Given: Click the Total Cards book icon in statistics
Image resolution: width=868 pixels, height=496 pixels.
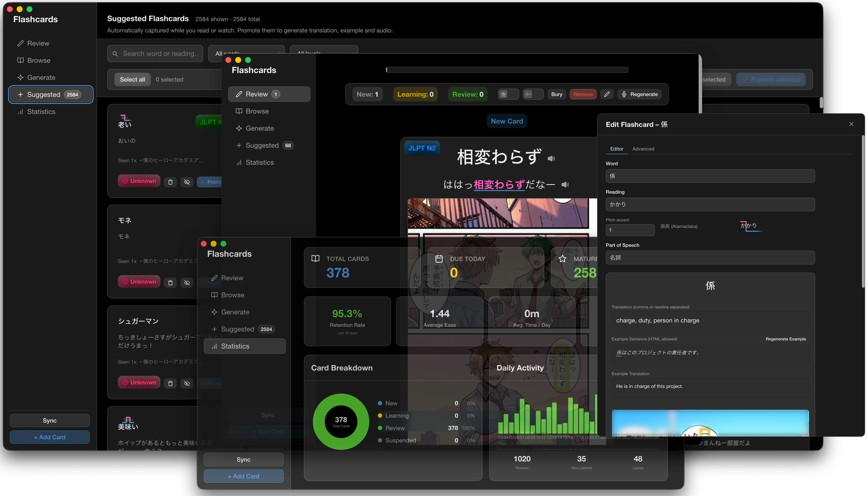Looking at the screenshot, I should click(x=315, y=258).
